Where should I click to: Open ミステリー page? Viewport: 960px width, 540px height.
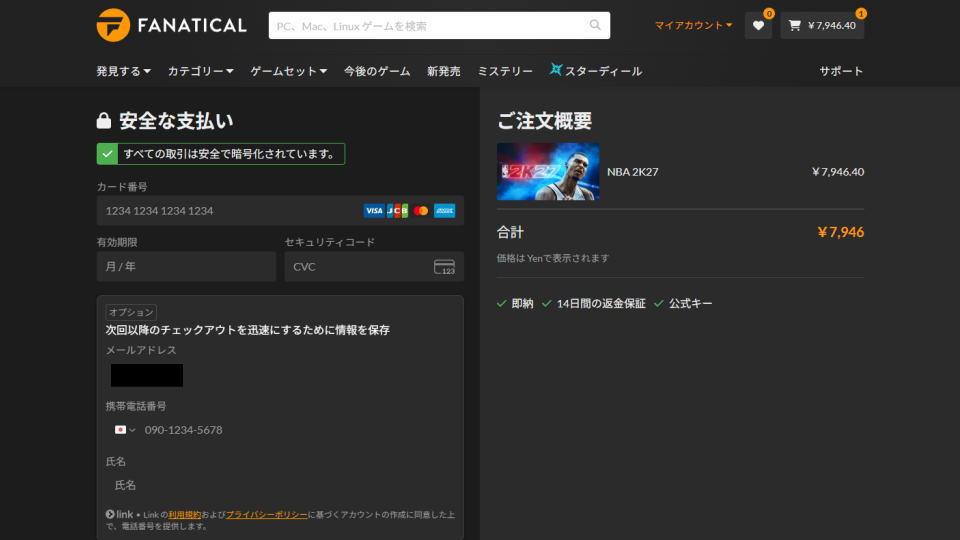click(x=505, y=71)
